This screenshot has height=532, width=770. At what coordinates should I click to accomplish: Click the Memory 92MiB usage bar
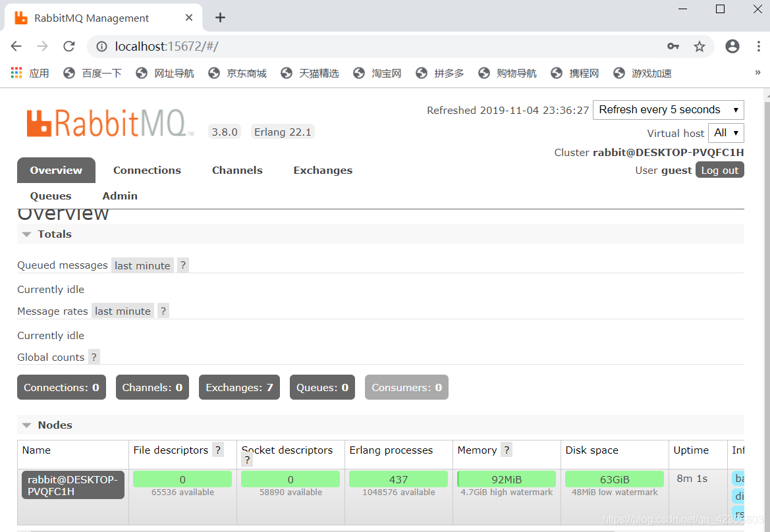[x=507, y=479]
